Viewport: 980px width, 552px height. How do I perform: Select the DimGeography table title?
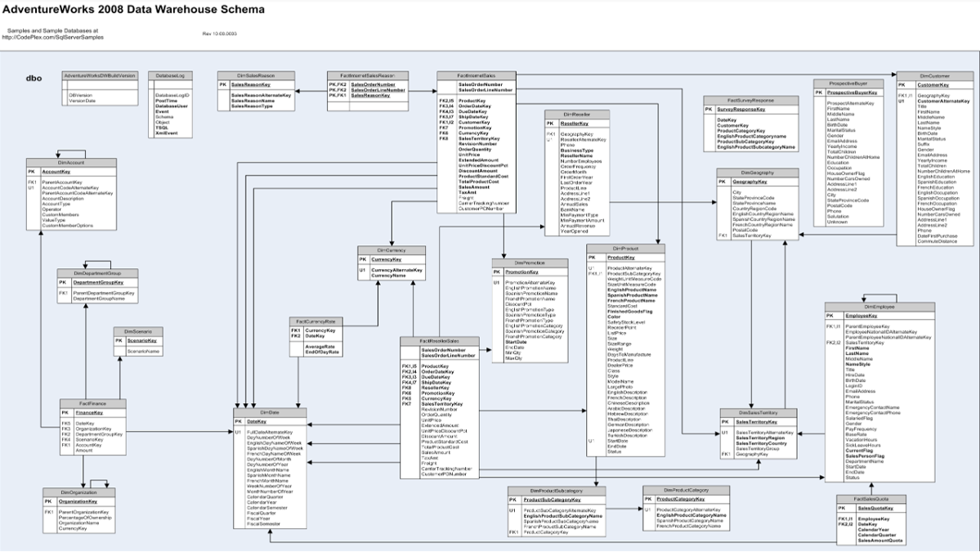tap(757, 173)
